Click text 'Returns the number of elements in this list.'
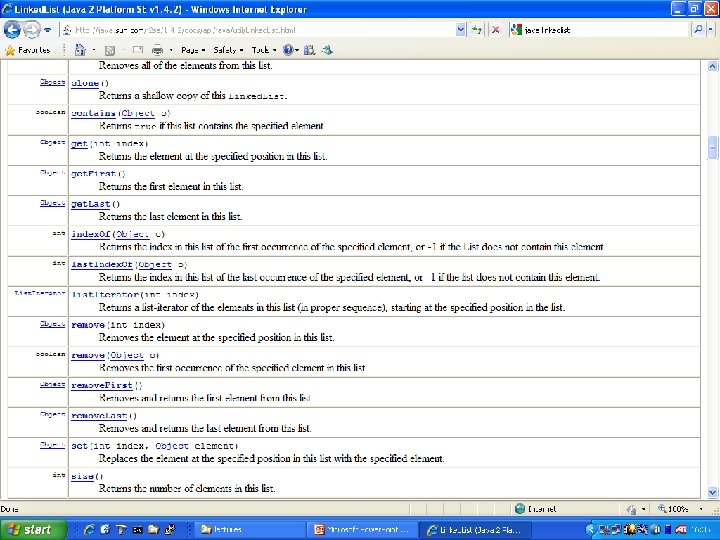720x540 pixels. [x=187, y=489]
